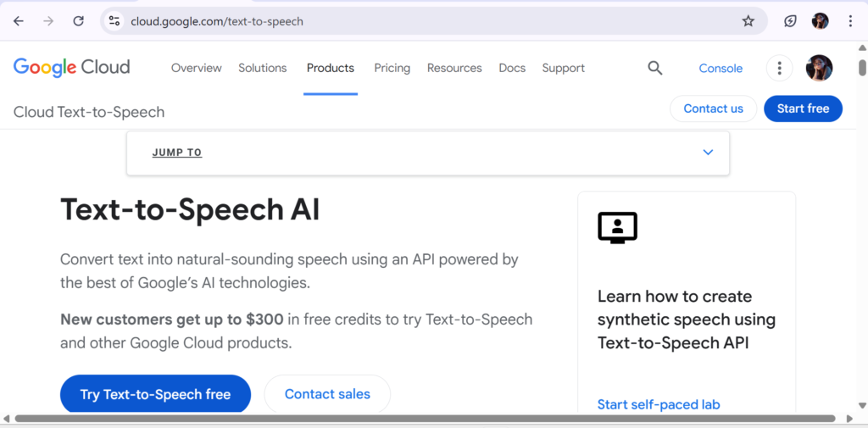Click the Cloud Text-to-Speech page title
Screen dimensions: 868x428
[89, 113]
